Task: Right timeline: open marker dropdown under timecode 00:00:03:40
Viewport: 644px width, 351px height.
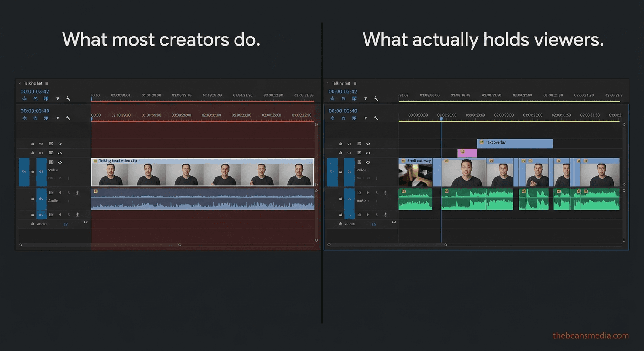Action: [365, 118]
